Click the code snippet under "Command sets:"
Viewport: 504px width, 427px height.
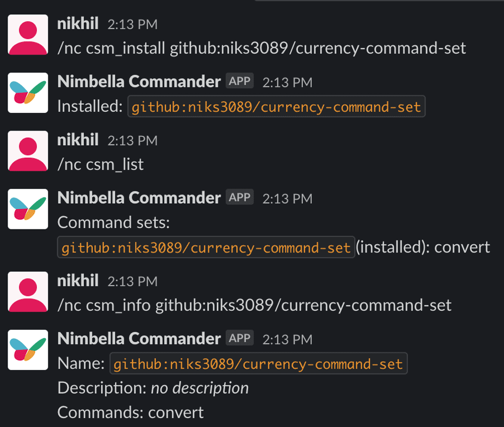pyautogui.click(x=206, y=248)
